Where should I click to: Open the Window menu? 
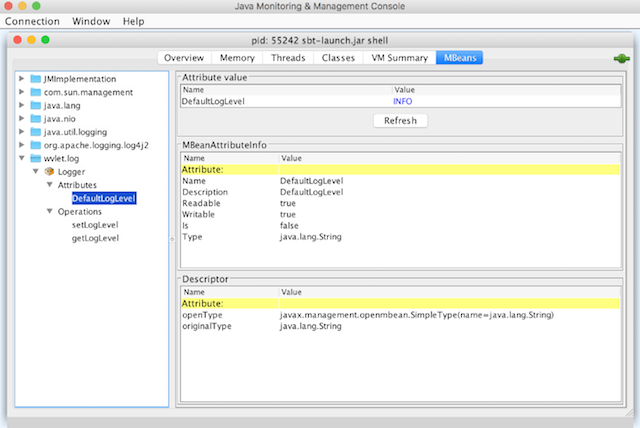click(91, 21)
